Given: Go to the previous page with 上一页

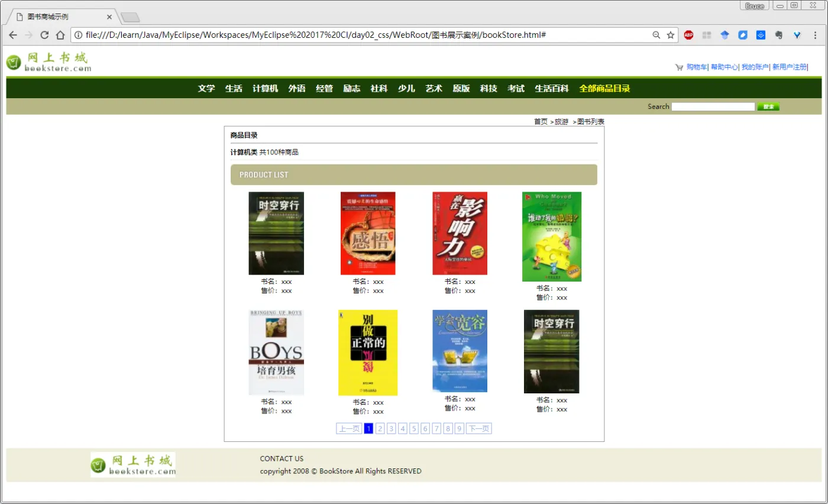Looking at the screenshot, I should 349,428.
